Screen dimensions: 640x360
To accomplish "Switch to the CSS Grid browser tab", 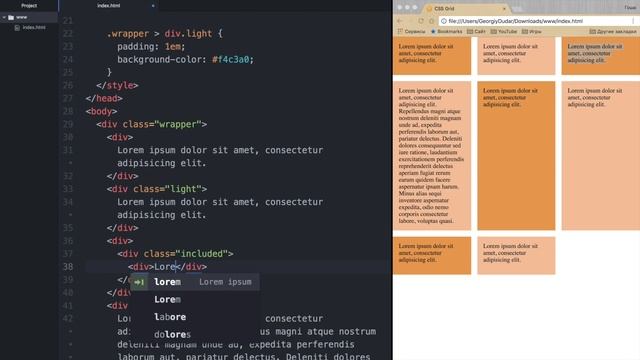I will point(465,8).
